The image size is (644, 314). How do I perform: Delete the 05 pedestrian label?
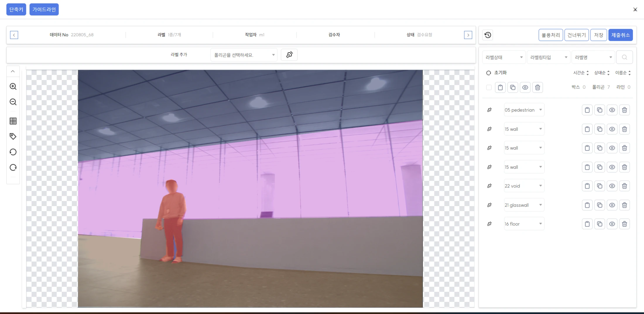tap(624, 110)
